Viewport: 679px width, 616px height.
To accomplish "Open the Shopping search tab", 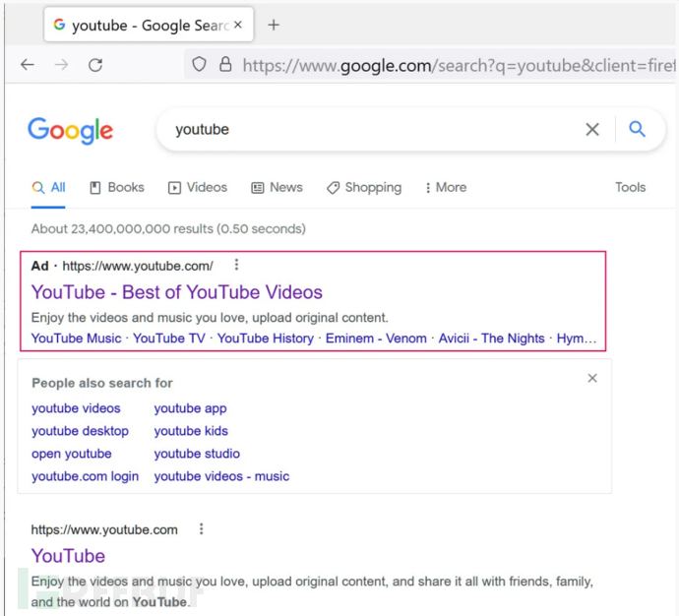I will [x=364, y=187].
